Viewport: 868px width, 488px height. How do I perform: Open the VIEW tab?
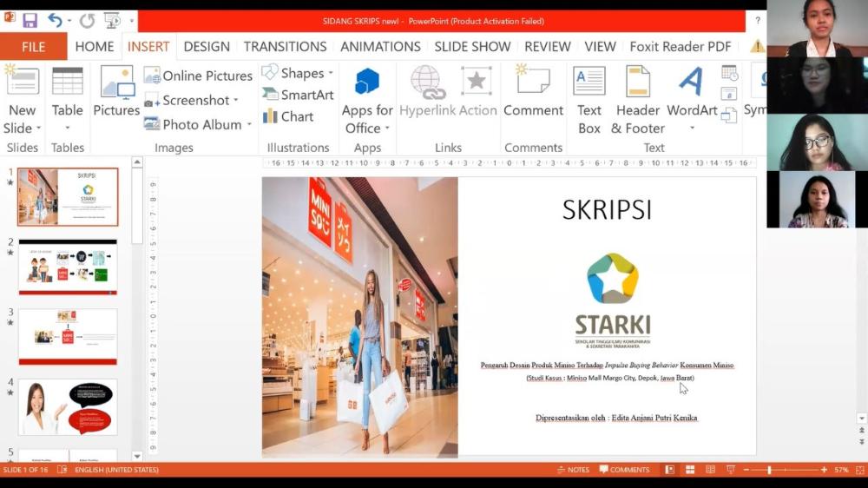coord(600,47)
